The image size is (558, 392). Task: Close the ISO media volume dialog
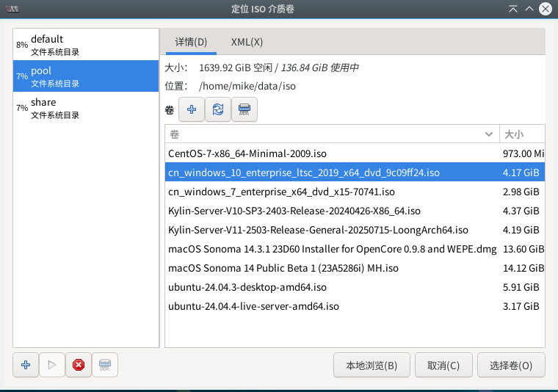click(x=546, y=9)
